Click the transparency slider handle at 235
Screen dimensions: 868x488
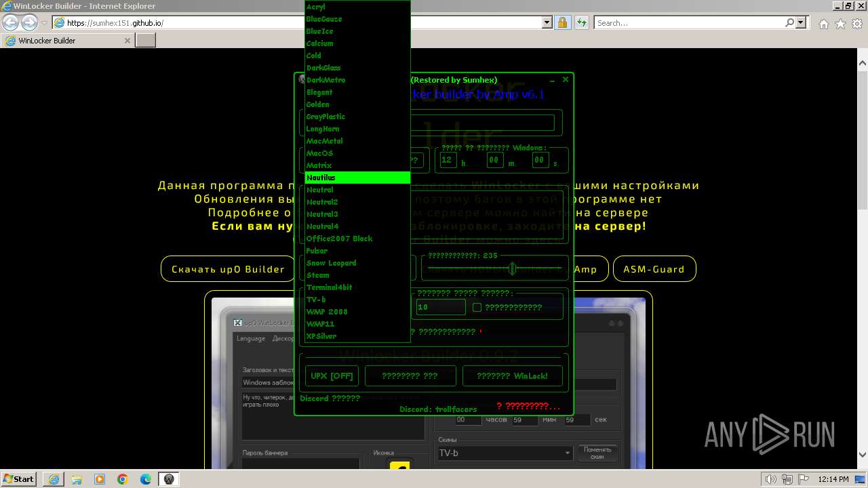(513, 269)
